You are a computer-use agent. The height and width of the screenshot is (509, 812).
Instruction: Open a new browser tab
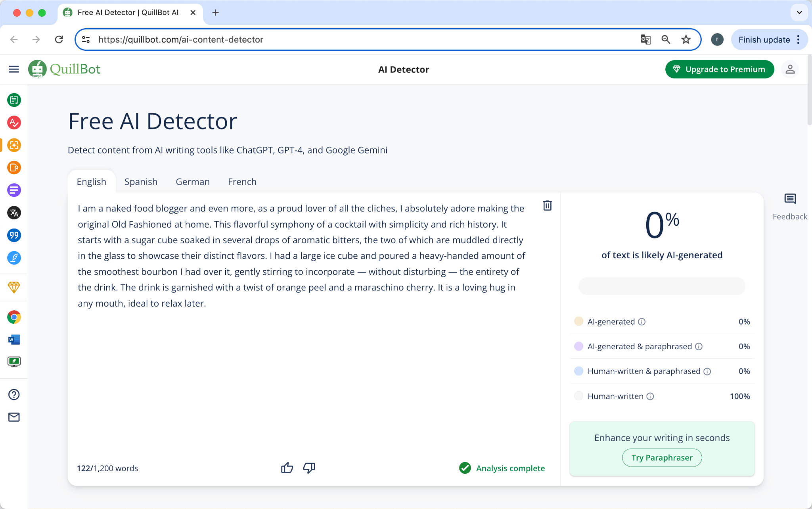(x=215, y=13)
